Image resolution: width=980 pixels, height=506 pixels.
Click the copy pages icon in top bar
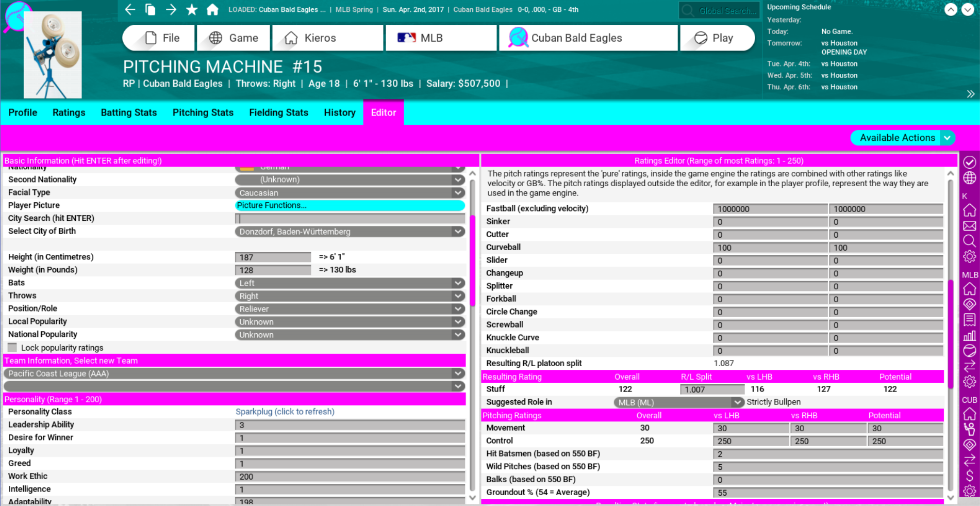click(x=150, y=9)
